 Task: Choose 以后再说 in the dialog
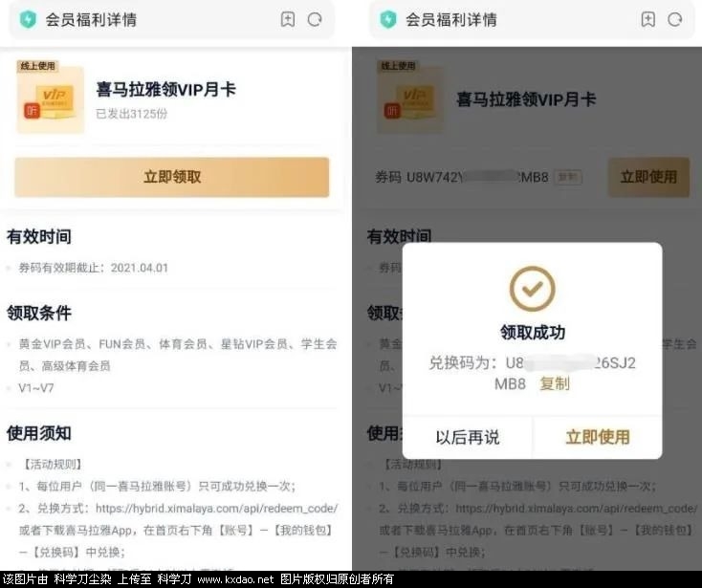[x=468, y=437]
